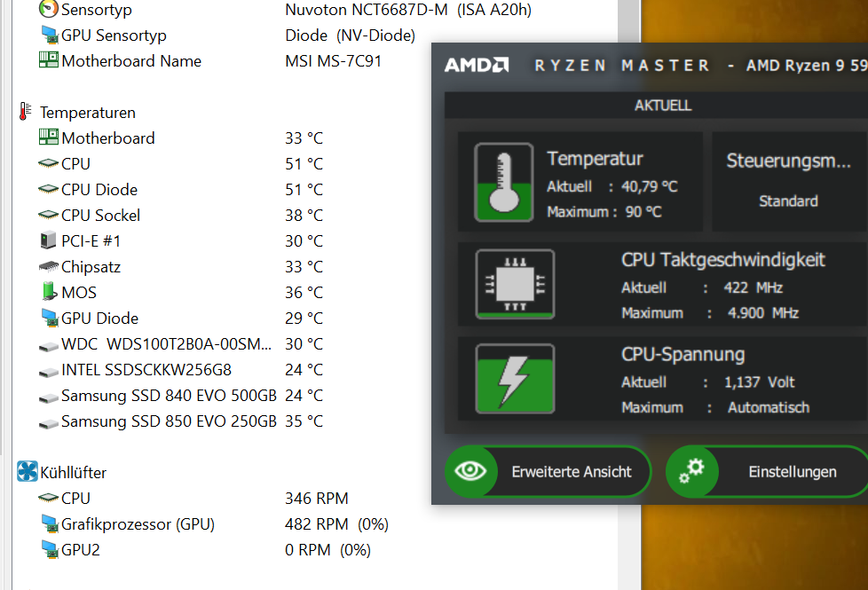The width and height of the screenshot is (868, 590).
Task: Select the GPU2 0 RPM (0%) value
Action: [327, 550]
